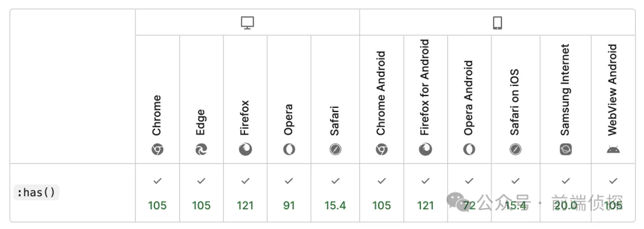Click the mobile phone icon header
644x229 pixels.
coord(497,23)
